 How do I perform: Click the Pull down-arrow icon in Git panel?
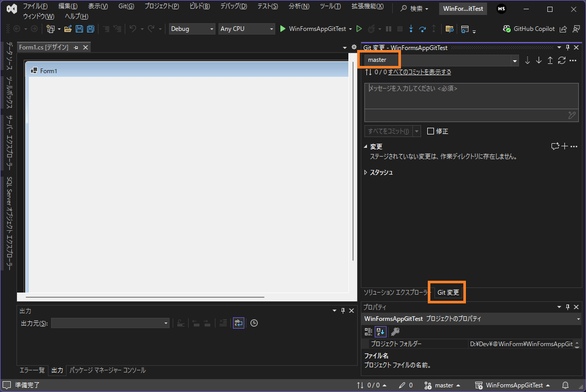(x=539, y=60)
